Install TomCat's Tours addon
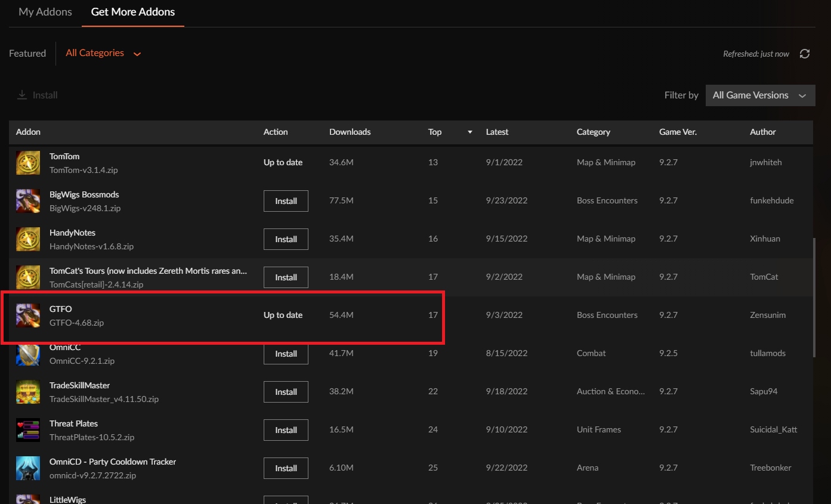 (x=286, y=277)
